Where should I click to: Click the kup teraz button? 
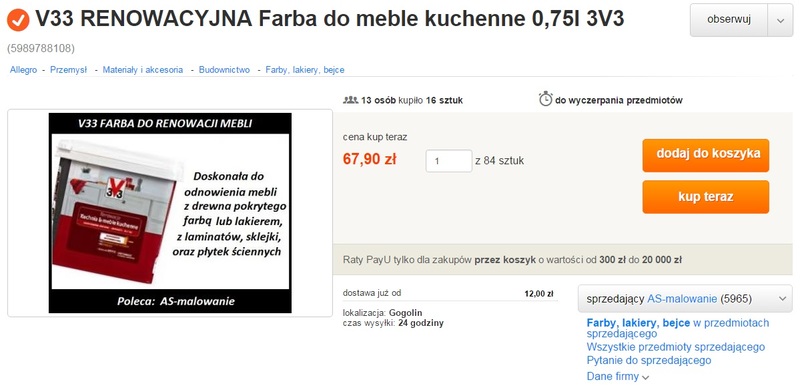point(706,197)
